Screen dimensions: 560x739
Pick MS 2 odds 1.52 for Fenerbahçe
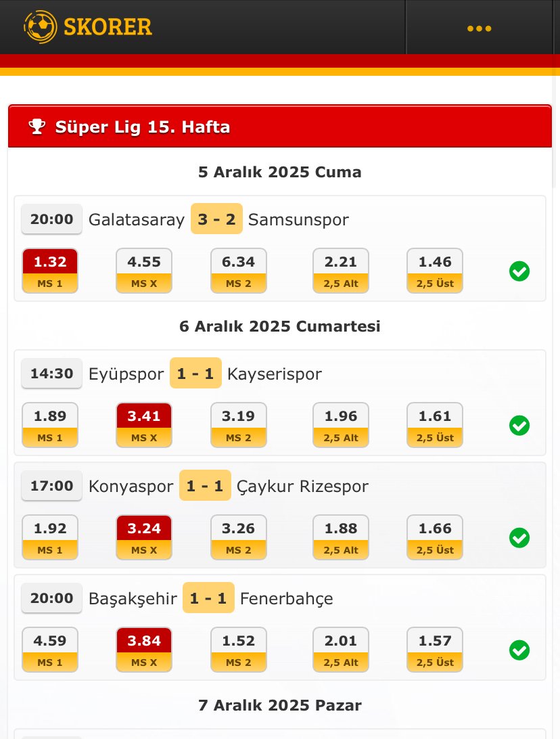pos(239,650)
